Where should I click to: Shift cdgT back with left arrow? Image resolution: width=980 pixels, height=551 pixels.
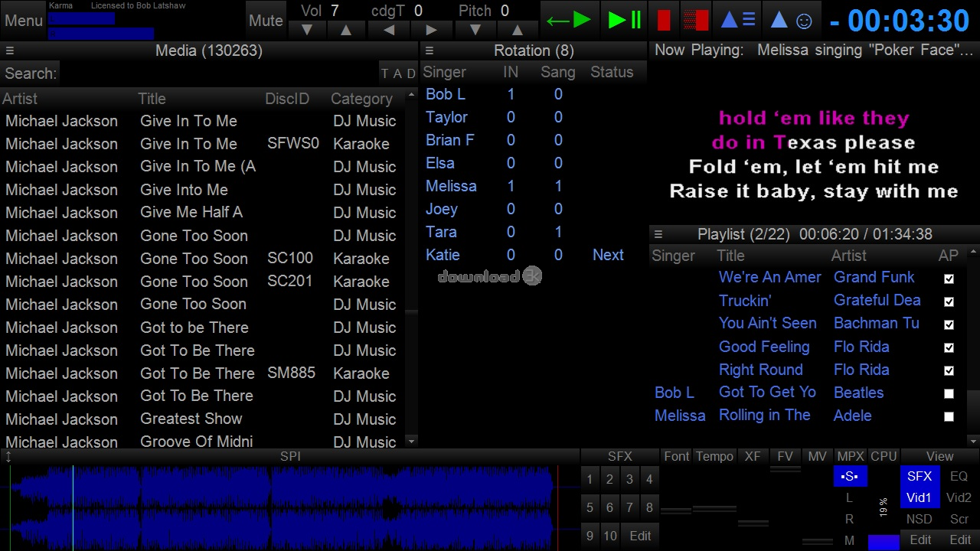389,31
